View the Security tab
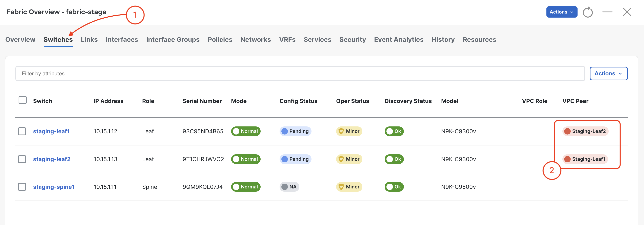 coord(353,40)
